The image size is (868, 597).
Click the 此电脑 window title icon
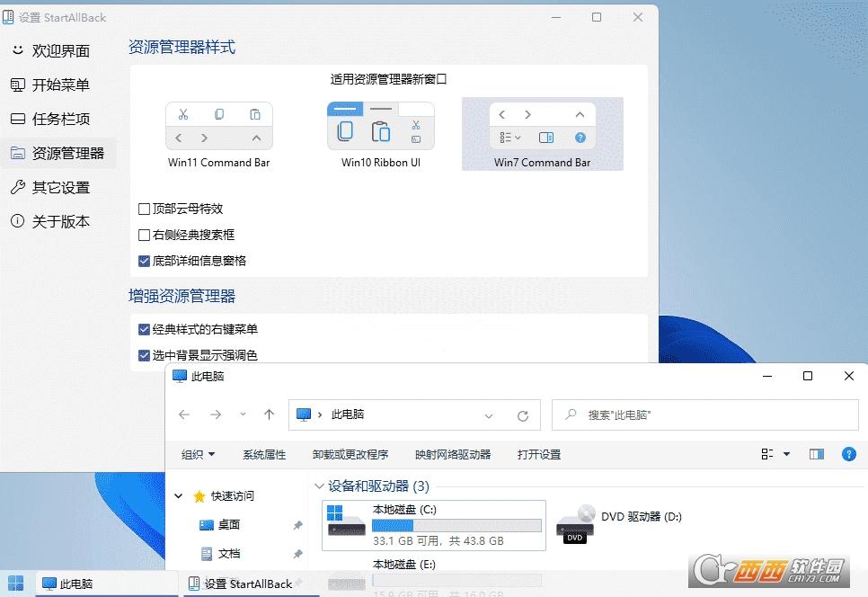tap(180, 376)
